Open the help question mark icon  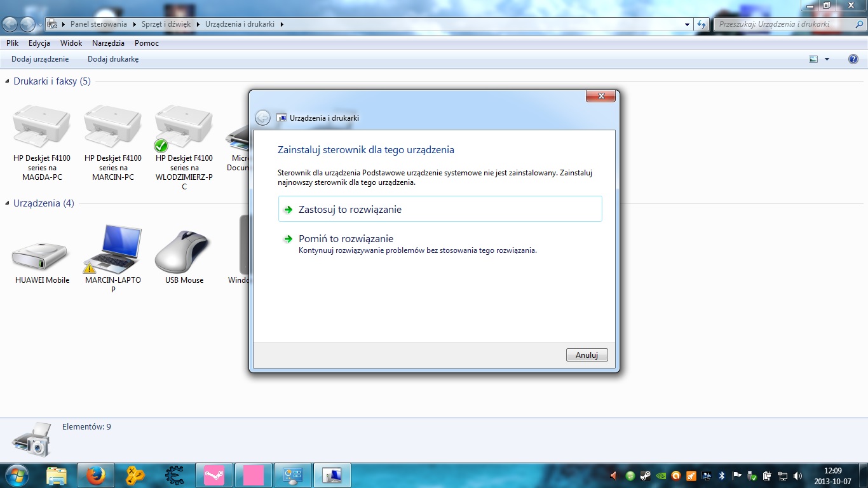click(853, 59)
